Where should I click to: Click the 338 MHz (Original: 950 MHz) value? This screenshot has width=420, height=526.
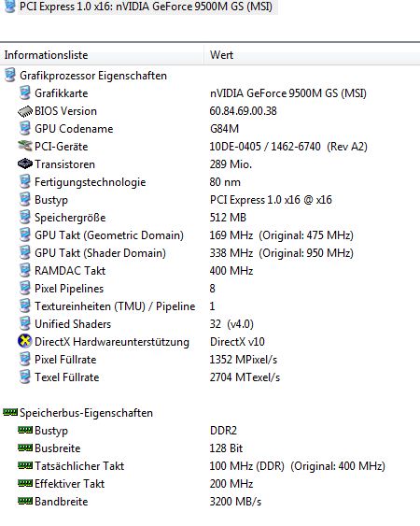point(282,253)
